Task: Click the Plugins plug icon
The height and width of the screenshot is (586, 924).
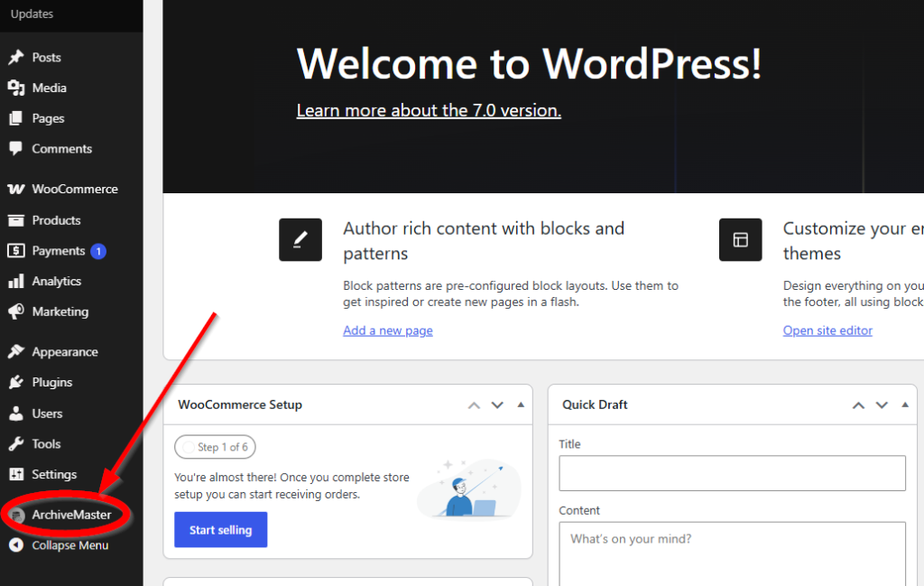Action: (16, 383)
